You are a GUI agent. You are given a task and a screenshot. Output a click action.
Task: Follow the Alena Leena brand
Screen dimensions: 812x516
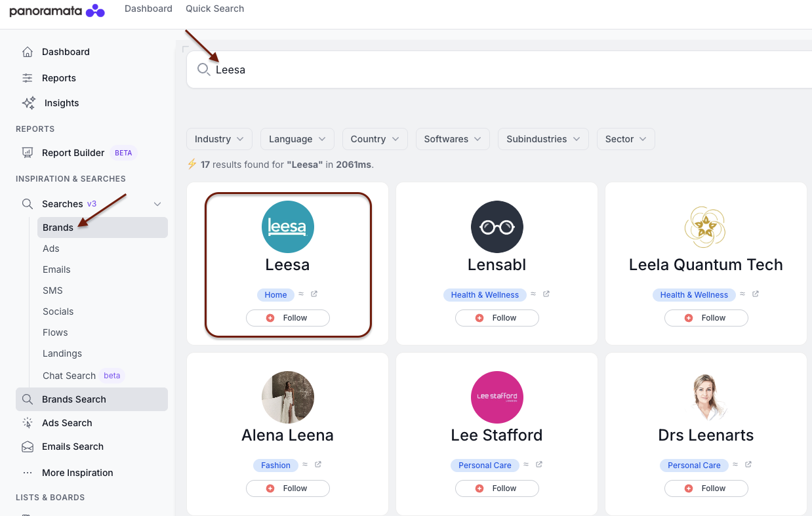tap(288, 488)
